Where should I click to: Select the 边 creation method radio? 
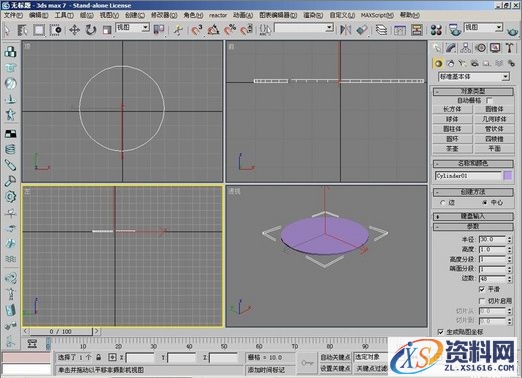[443, 203]
